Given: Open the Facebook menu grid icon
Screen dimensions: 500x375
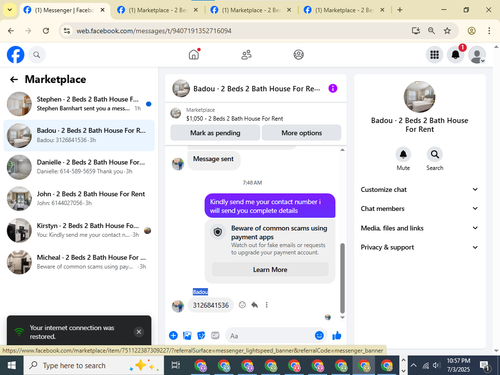Looking at the screenshot, I should click(434, 55).
